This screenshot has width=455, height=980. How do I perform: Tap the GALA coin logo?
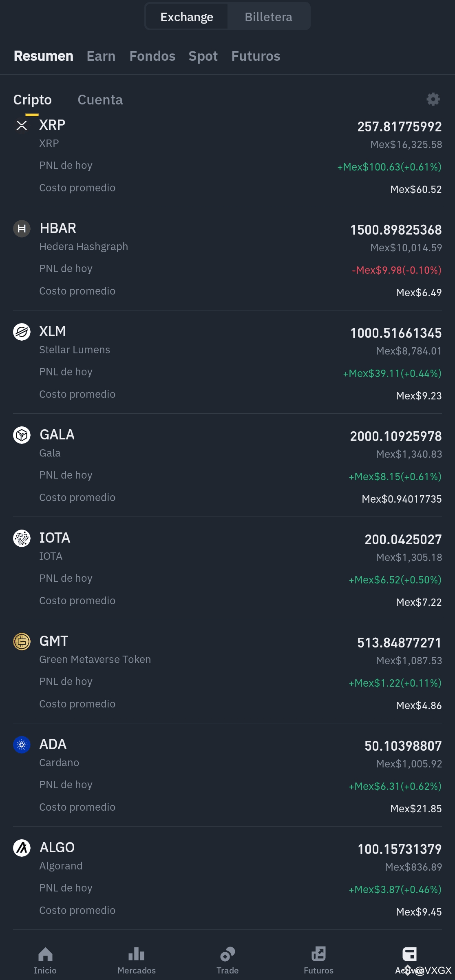22,435
